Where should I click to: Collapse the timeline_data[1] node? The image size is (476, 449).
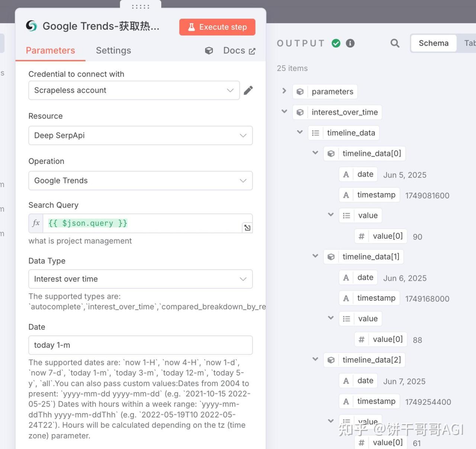coord(315,256)
